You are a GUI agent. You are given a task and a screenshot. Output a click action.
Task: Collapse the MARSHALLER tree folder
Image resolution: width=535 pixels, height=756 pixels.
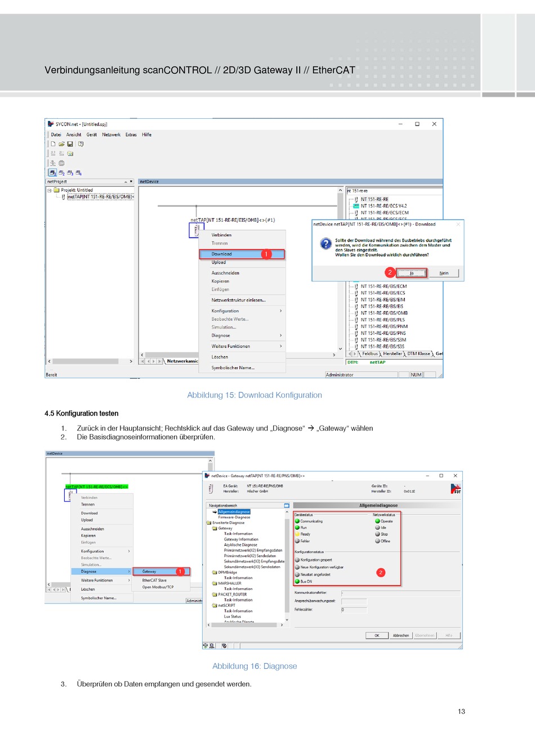(215, 584)
